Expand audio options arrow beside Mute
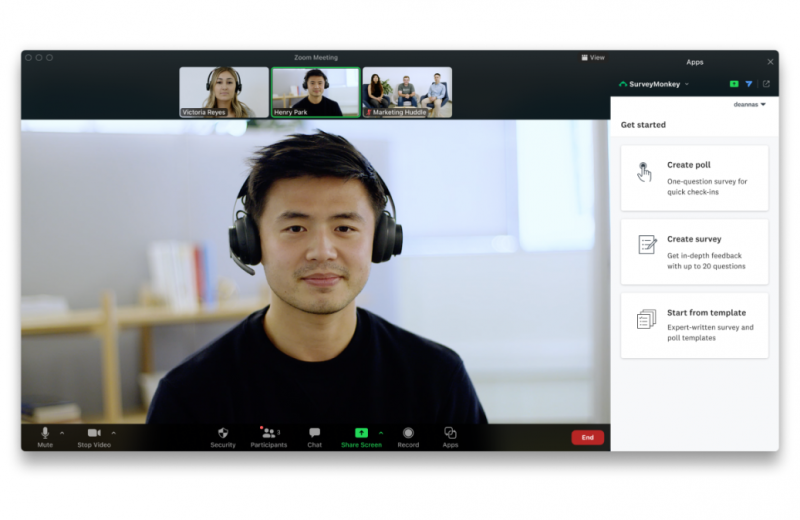This screenshot has width=800, height=520. pyautogui.click(x=62, y=433)
